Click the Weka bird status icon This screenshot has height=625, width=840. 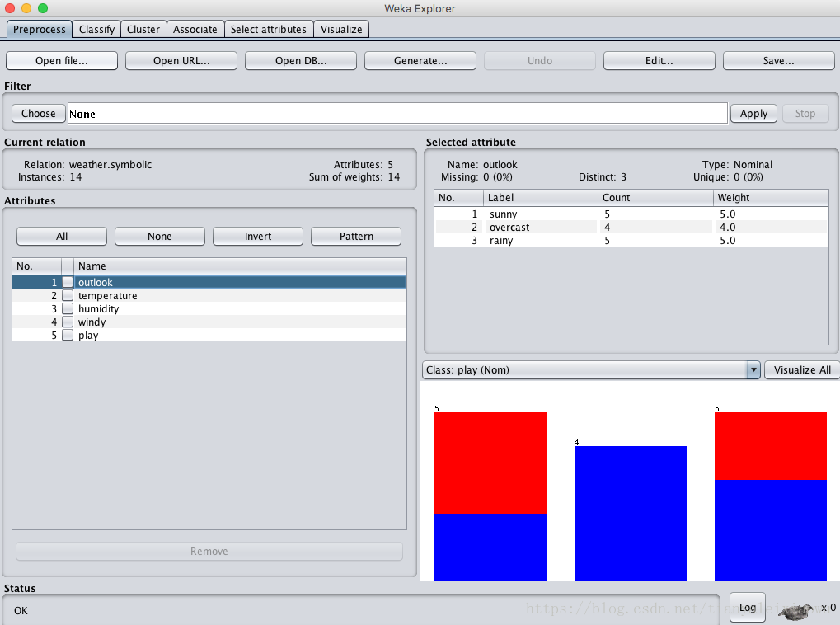pos(797,610)
